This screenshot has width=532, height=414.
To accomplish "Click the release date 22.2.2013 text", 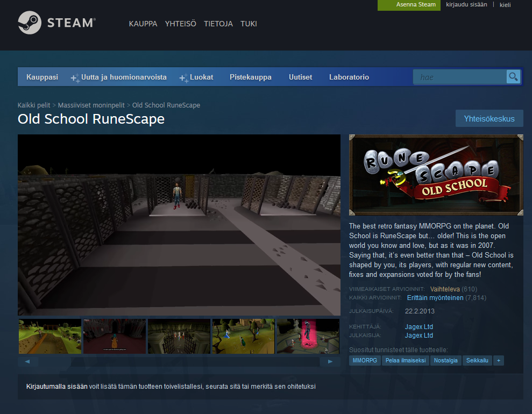I will (420, 311).
